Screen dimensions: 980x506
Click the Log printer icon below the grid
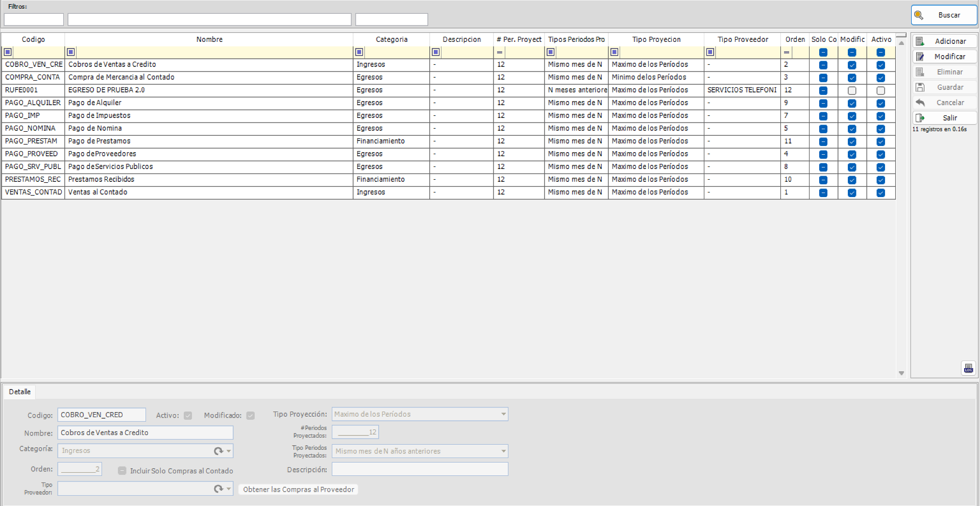(x=969, y=368)
